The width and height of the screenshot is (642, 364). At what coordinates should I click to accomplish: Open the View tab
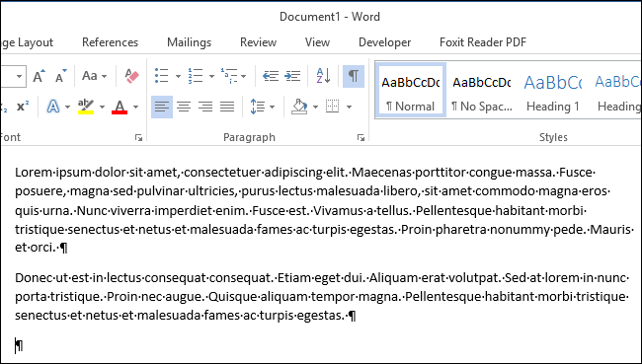click(317, 42)
